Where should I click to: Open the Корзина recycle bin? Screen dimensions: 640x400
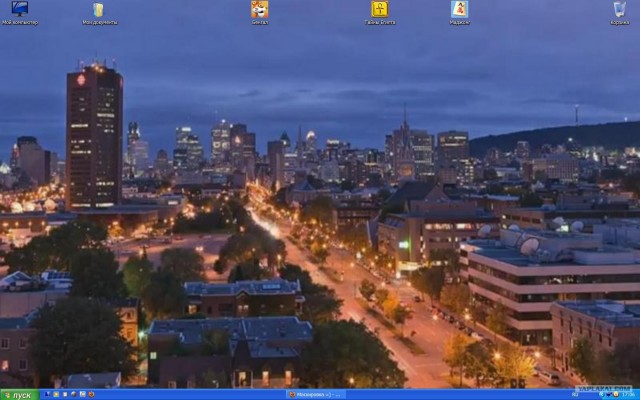[x=620, y=13]
